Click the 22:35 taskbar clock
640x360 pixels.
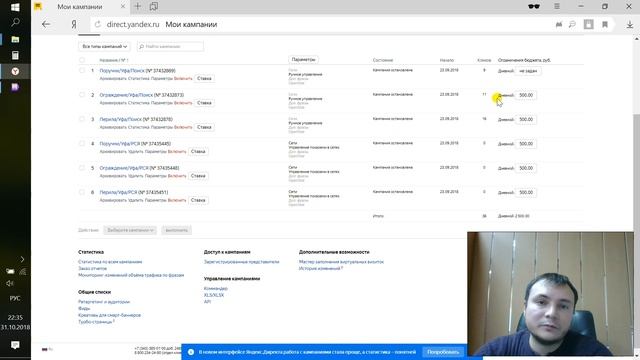point(15,318)
